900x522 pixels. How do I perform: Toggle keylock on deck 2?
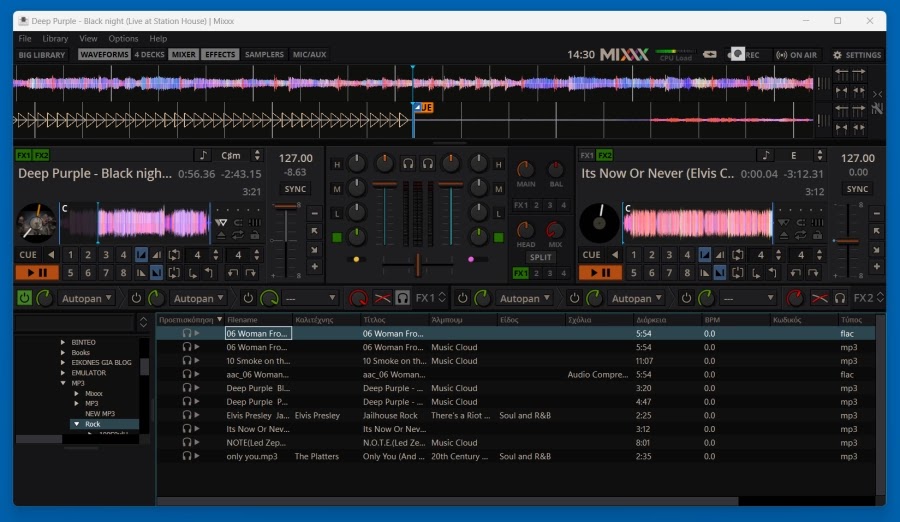(817, 235)
